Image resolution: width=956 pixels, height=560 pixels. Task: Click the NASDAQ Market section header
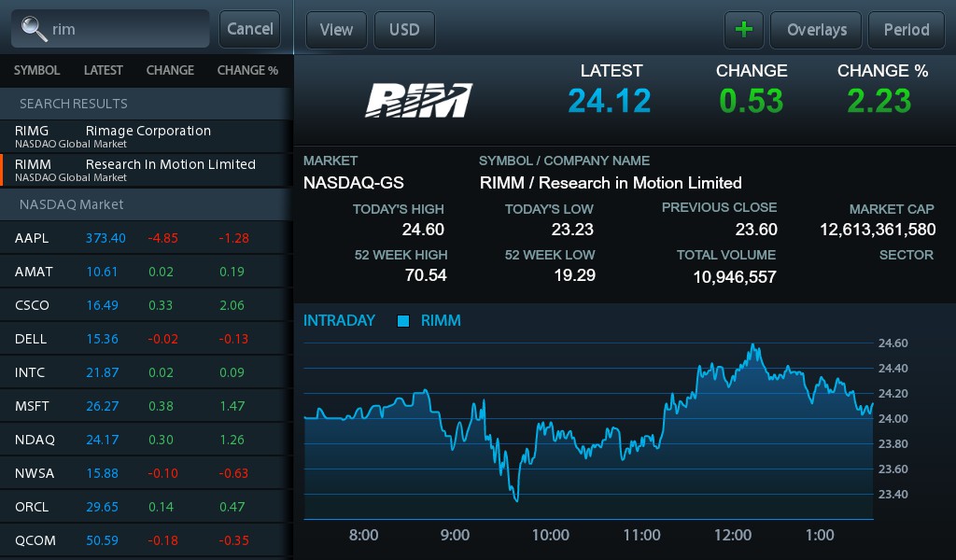[x=147, y=204]
